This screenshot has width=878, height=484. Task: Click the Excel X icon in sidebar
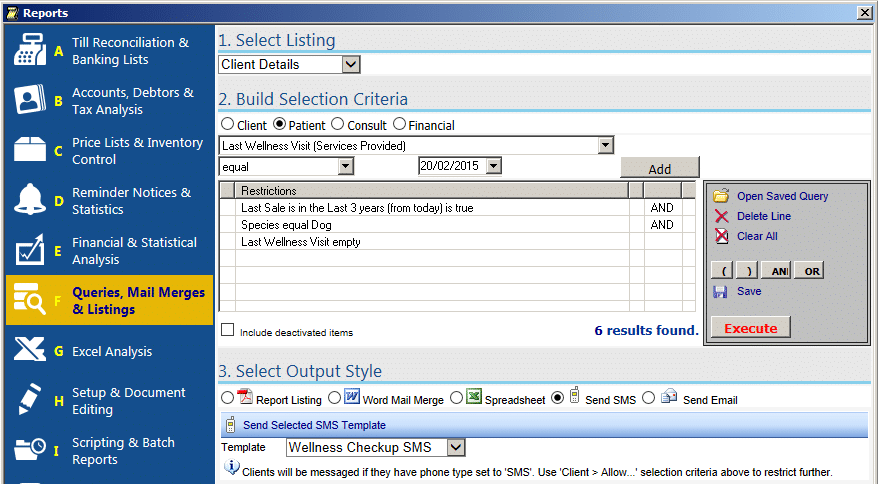click(x=29, y=350)
